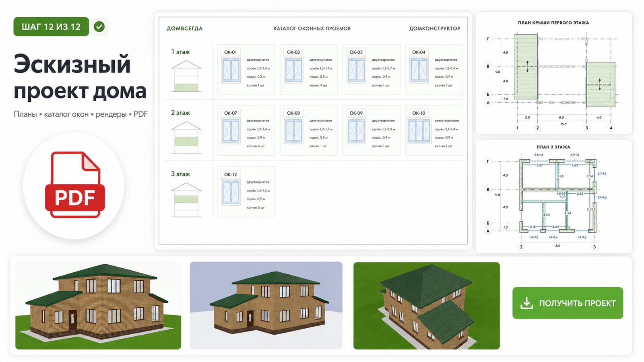Image resolution: width=644 pixels, height=362 pixels.
Task: Open the middle house render with grey sky
Action: 266,306
